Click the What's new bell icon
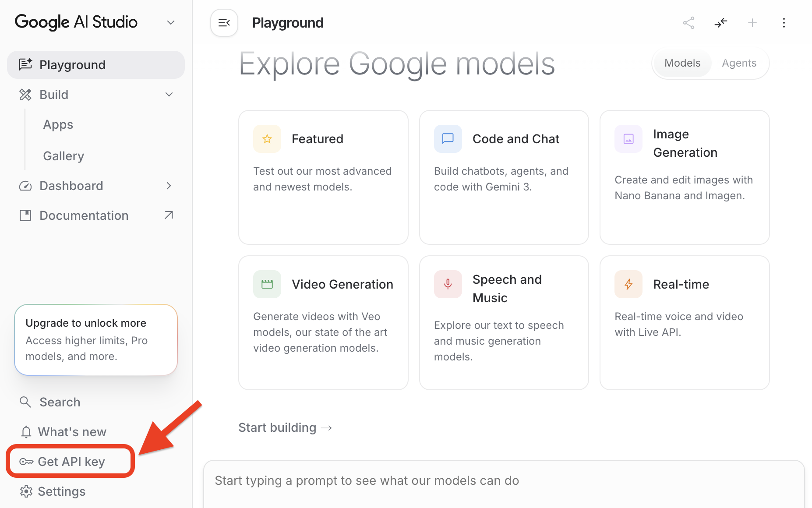This screenshot has height=508, width=812. click(x=26, y=432)
